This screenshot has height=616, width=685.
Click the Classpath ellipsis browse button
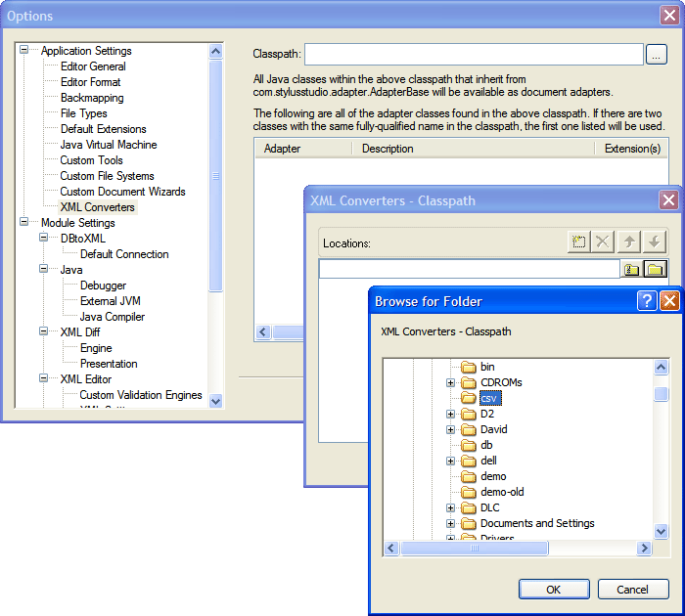pos(657,55)
